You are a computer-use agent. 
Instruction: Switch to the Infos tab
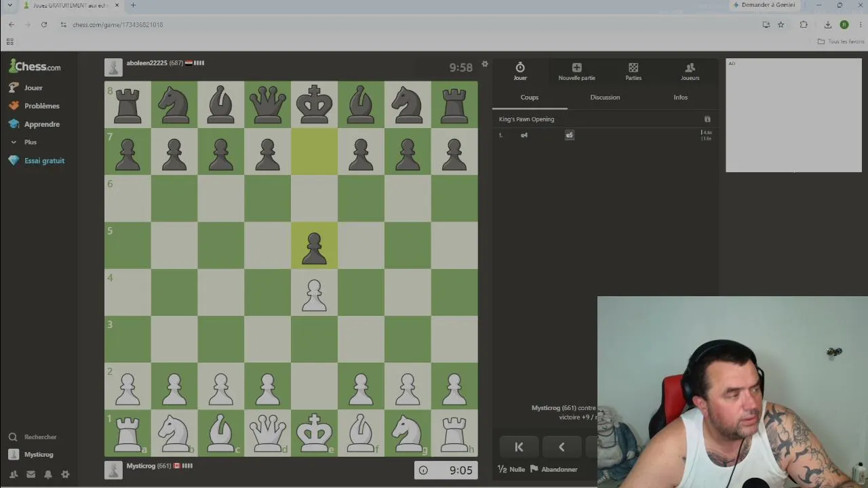coord(680,98)
